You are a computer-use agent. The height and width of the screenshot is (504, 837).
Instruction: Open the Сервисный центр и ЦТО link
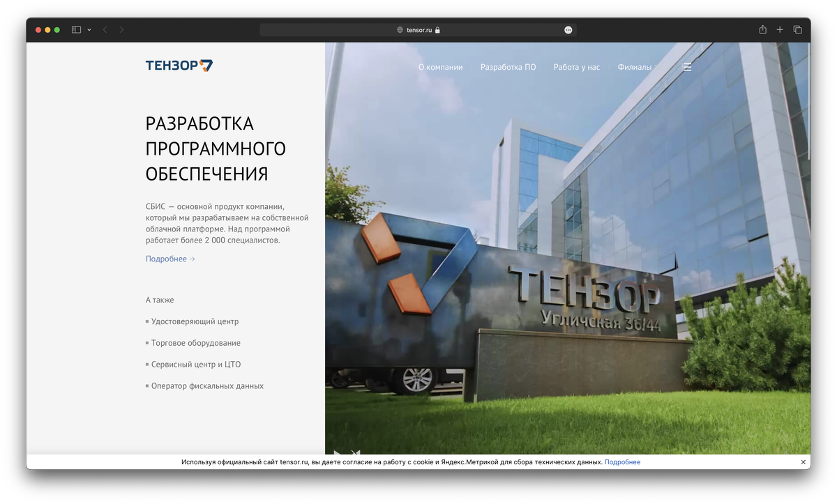click(x=196, y=365)
